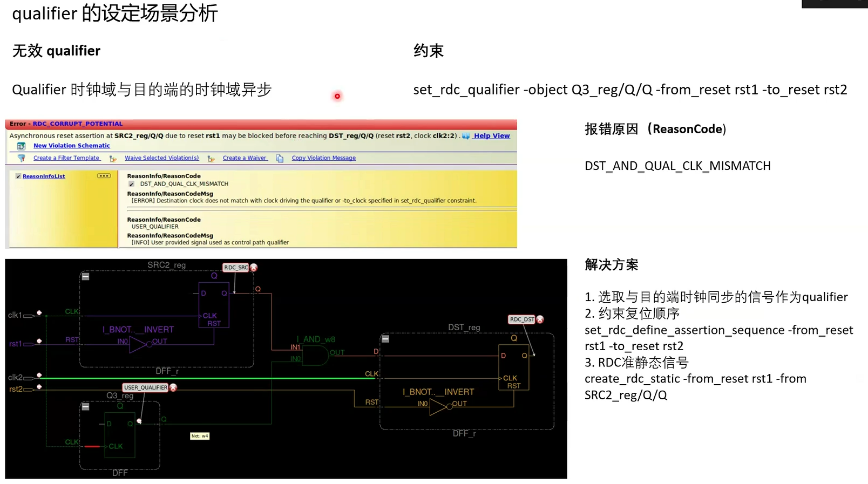Select the flip-flop cell inside Q3_reg
Screen dimensions: 868x484
tap(120, 435)
